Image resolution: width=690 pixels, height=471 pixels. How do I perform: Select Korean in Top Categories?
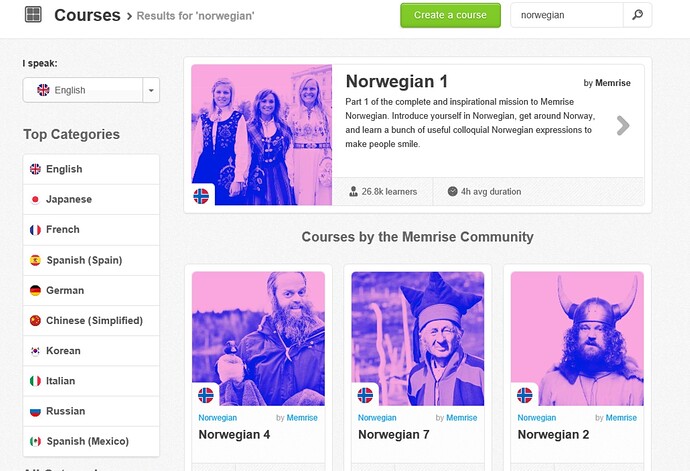click(91, 351)
